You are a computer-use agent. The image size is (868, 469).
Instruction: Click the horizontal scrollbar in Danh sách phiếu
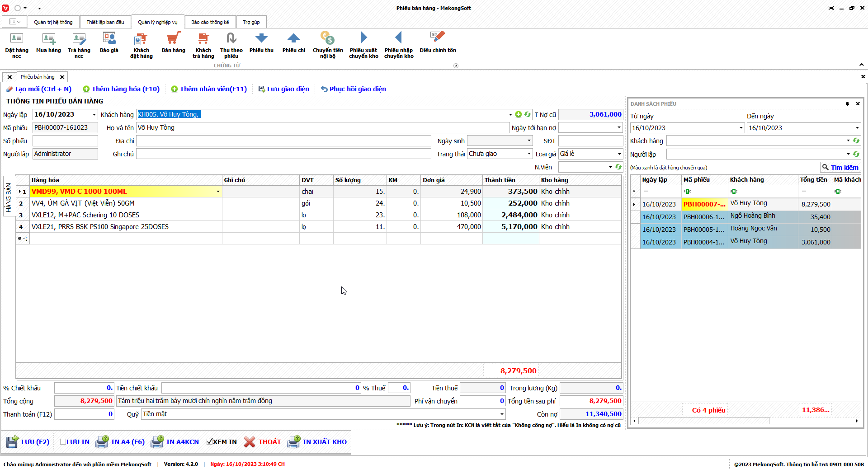point(703,421)
